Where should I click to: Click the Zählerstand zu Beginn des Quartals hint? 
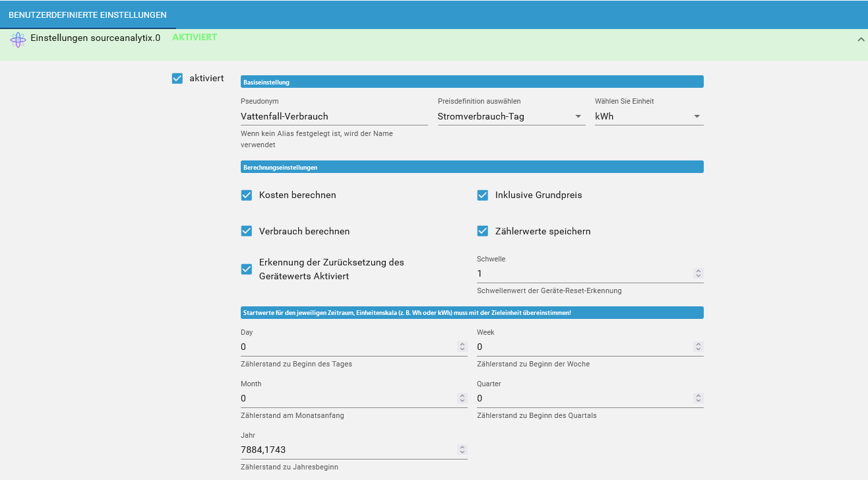[x=537, y=415]
